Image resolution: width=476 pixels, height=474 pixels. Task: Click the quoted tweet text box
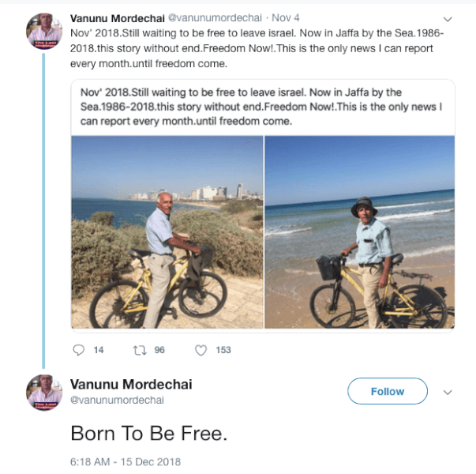click(261, 107)
